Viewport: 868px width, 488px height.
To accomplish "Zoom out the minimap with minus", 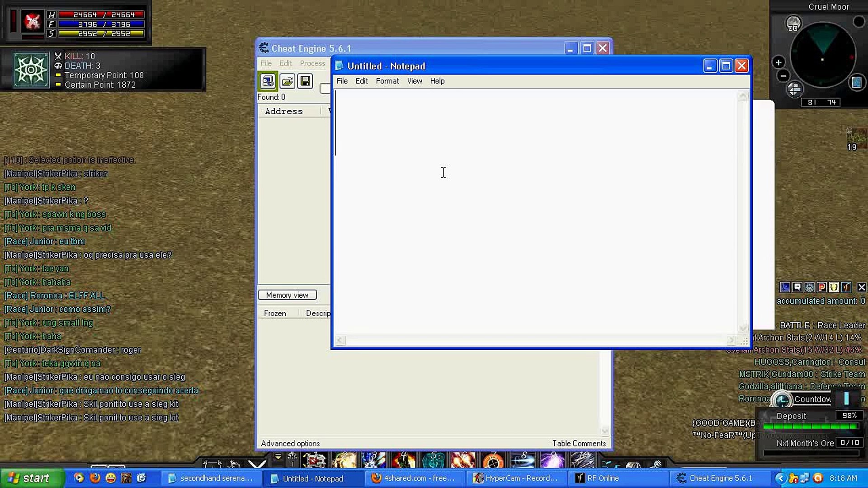I will click(783, 76).
